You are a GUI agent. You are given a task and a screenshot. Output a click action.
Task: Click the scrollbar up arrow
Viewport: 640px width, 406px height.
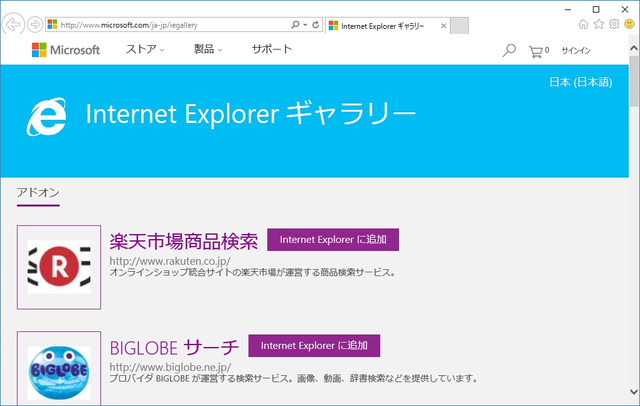point(634,48)
